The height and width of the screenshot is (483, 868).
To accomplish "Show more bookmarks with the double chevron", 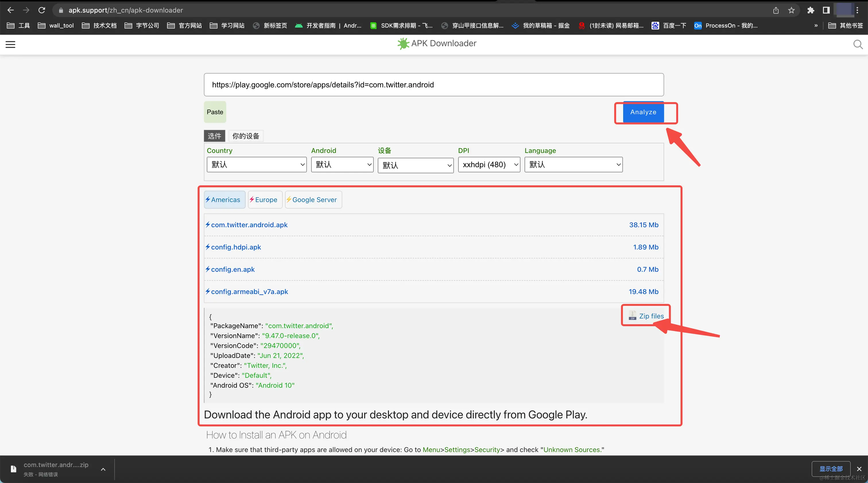I will click(x=816, y=26).
